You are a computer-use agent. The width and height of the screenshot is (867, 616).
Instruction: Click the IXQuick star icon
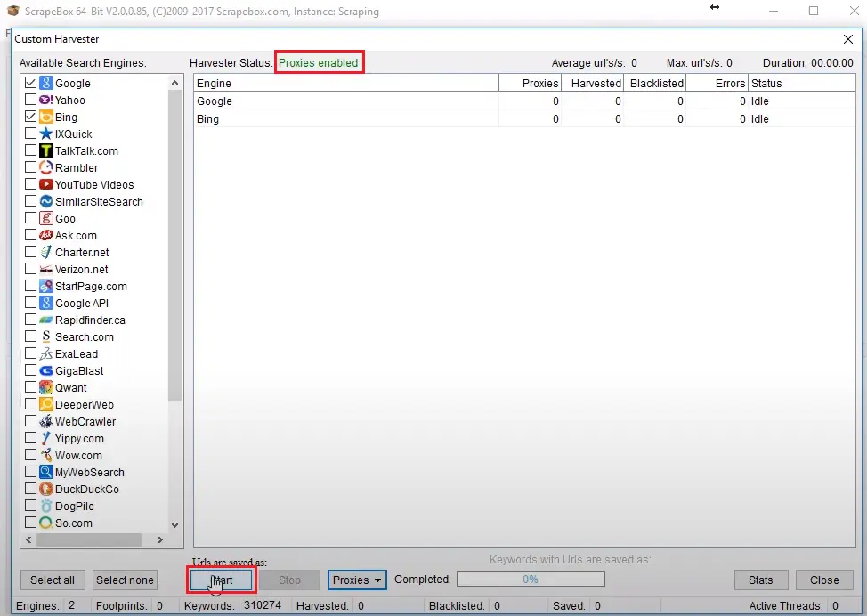tap(46, 134)
